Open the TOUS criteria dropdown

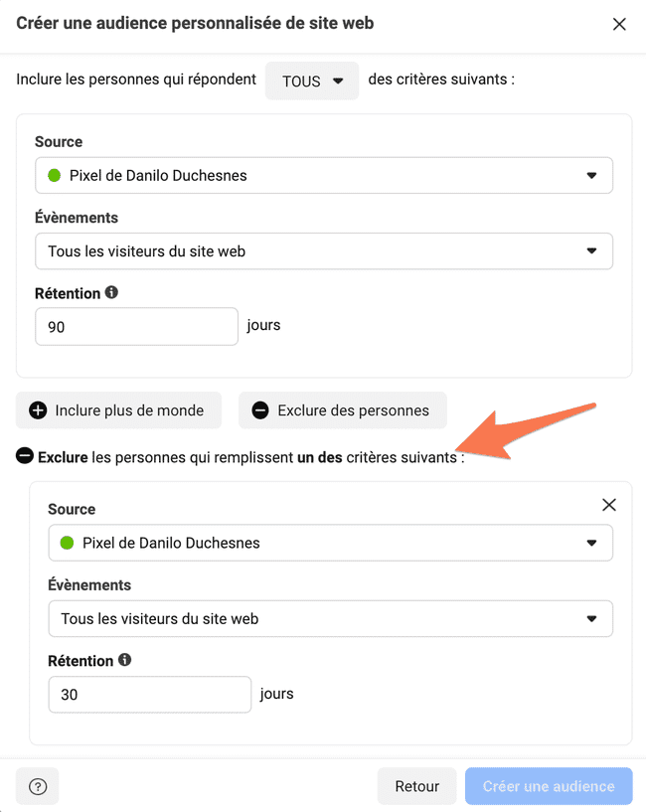[x=312, y=81]
